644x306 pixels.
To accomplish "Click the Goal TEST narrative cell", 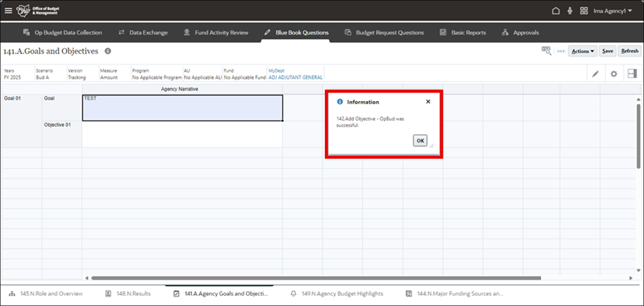I will [182, 107].
